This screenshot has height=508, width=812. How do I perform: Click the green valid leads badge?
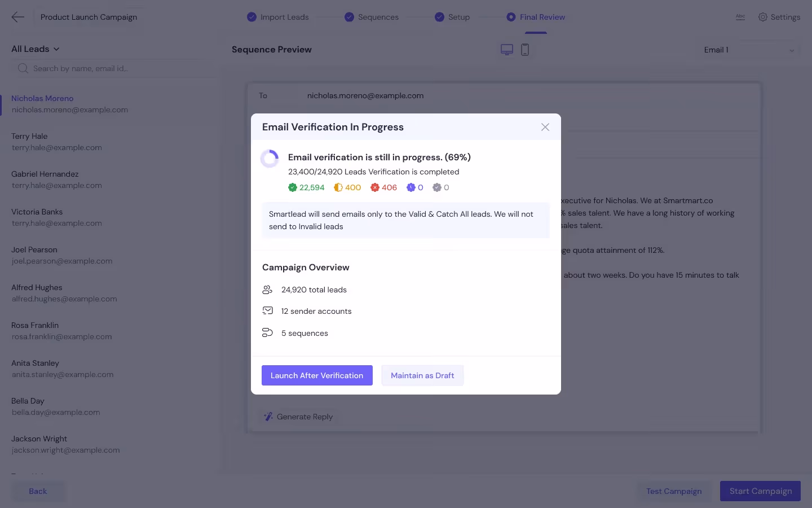[306, 187]
